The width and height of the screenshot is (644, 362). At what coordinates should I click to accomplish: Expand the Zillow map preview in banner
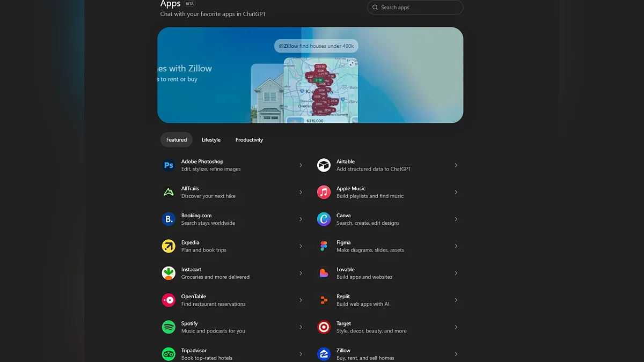pos(352,63)
